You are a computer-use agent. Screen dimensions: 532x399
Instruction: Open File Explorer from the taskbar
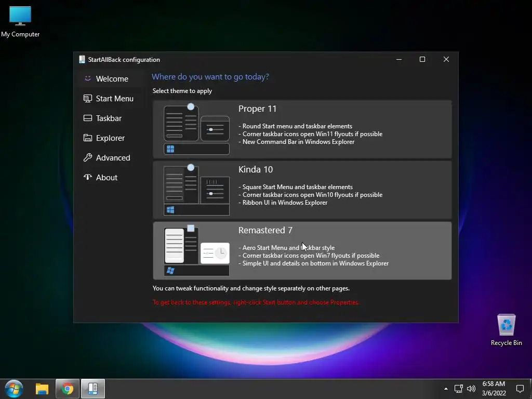coord(42,389)
